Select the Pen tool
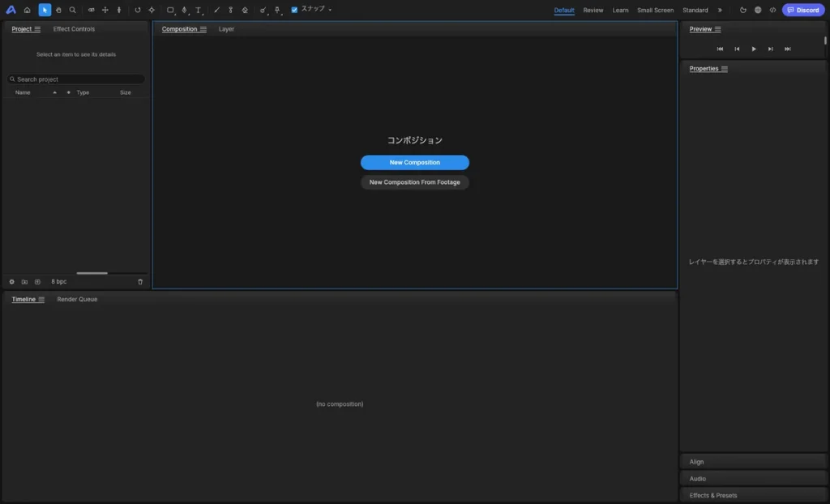The image size is (830, 504). (x=184, y=10)
